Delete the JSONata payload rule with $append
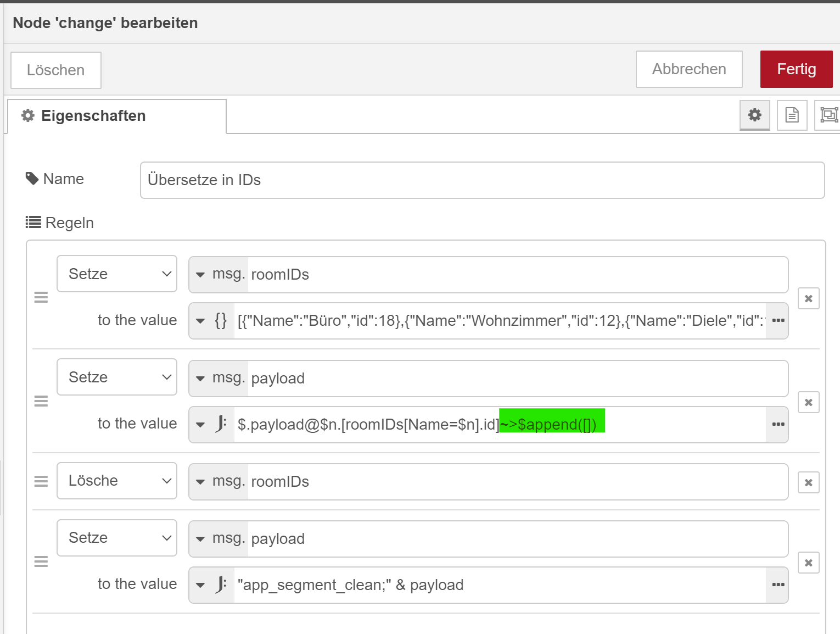Viewport: 840px width, 634px height. tap(808, 402)
